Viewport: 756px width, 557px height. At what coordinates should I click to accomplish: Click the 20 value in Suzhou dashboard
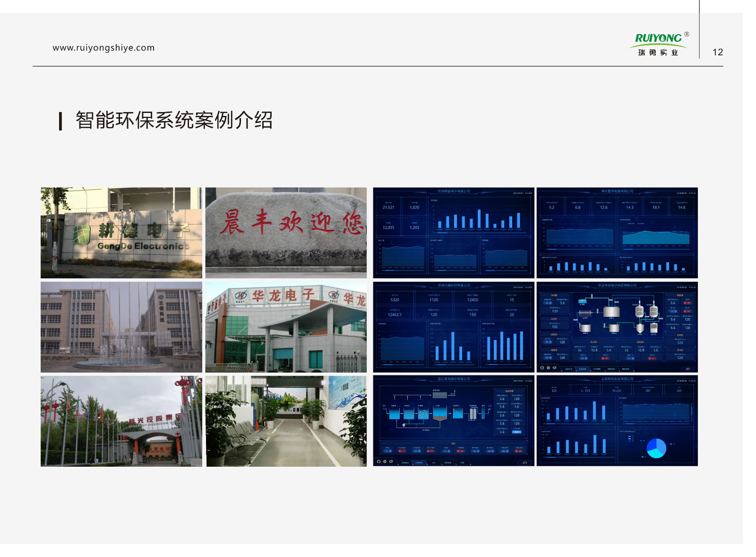[512, 314]
